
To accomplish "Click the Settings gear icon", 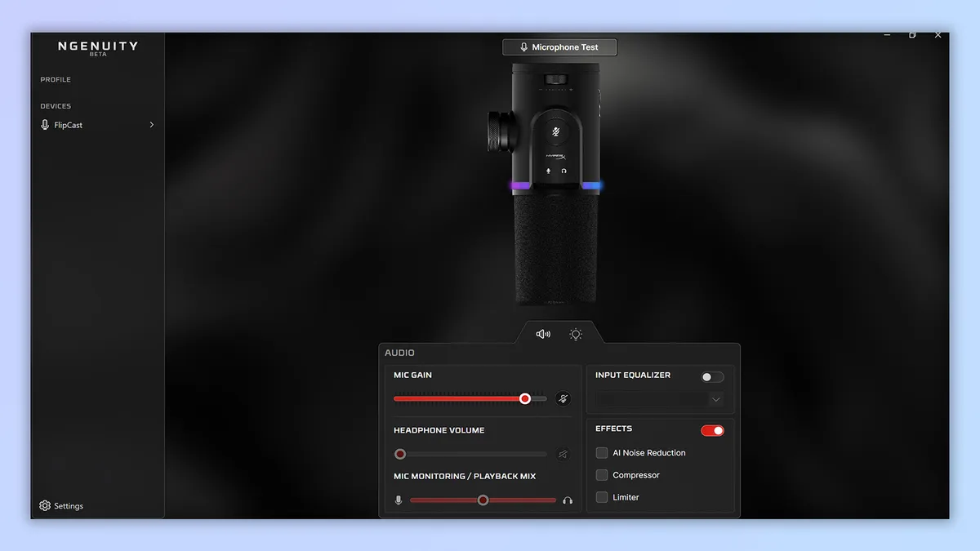I will pyautogui.click(x=45, y=506).
